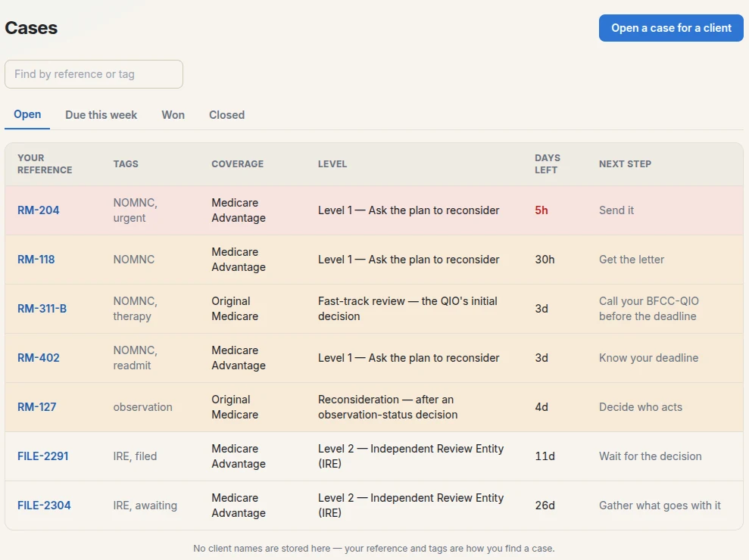Open case RM-204
This screenshot has height=560, width=749.
tap(38, 210)
